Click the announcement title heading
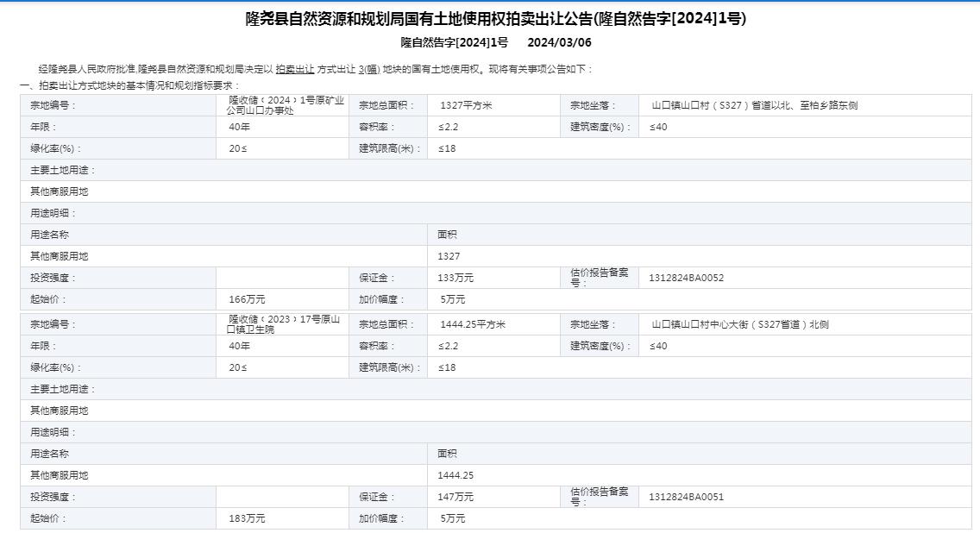980x533 pixels. (495, 19)
